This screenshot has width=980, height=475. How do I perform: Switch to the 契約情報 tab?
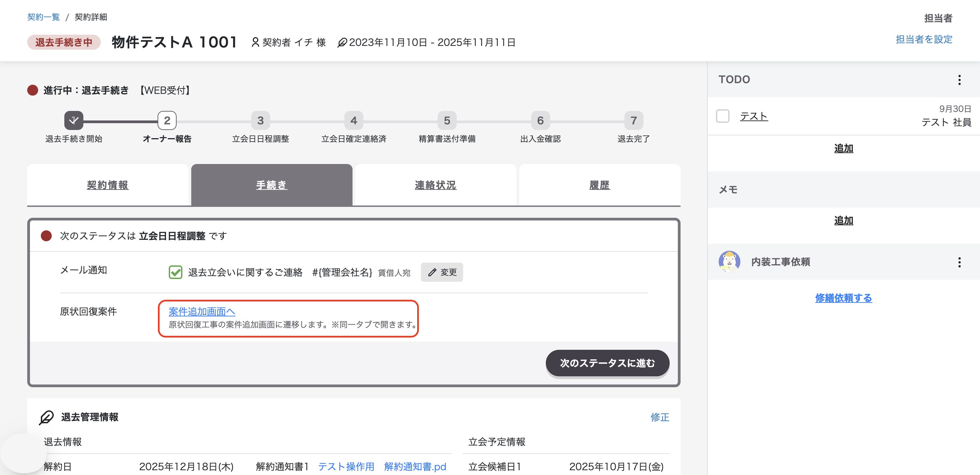(108, 185)
